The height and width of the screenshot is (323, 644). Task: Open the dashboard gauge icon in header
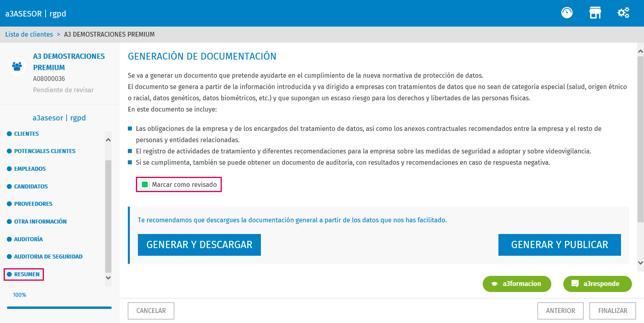(567, 13)
